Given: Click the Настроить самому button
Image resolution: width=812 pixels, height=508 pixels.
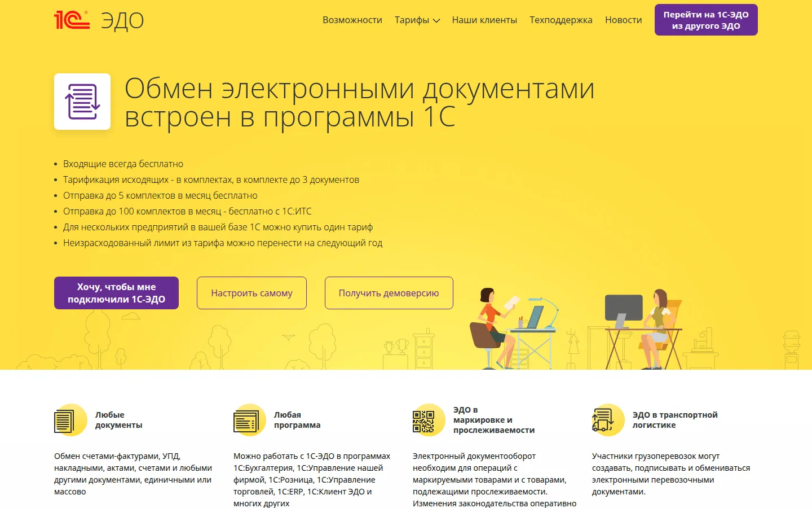Looking at the screenshot, I should pos(251,293).
